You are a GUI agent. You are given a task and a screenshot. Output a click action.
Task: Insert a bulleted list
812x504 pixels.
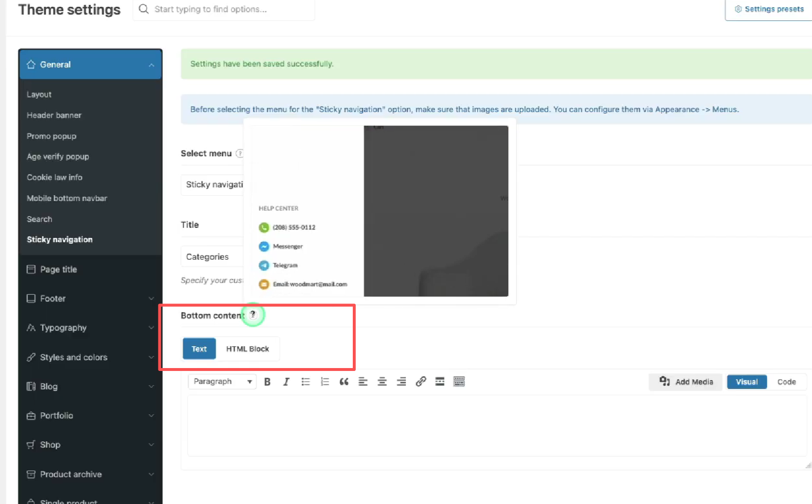tap(305, 382)
